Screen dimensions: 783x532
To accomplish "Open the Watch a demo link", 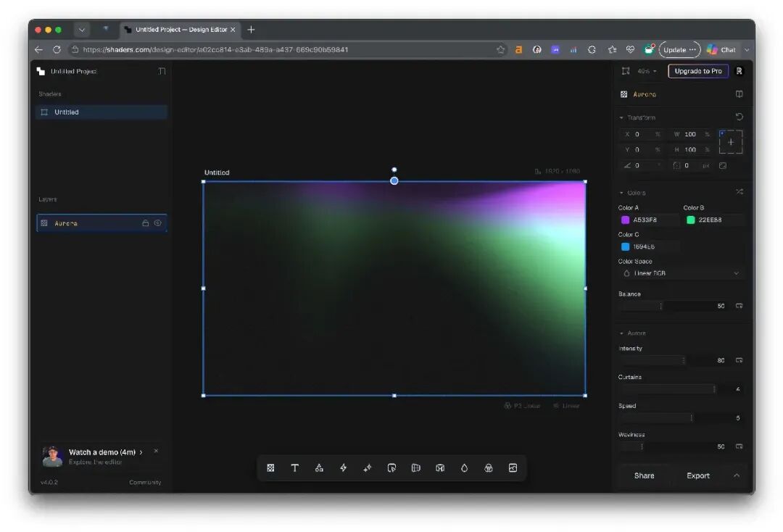I will (x=105, y=452).
